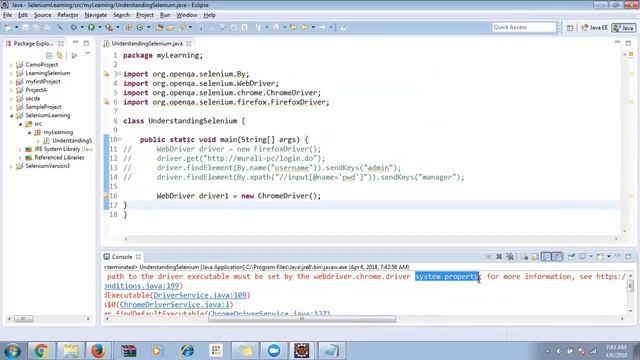Select the myfirstProject project
Viewport: 640px width, 360px height.
pos(43,82)
